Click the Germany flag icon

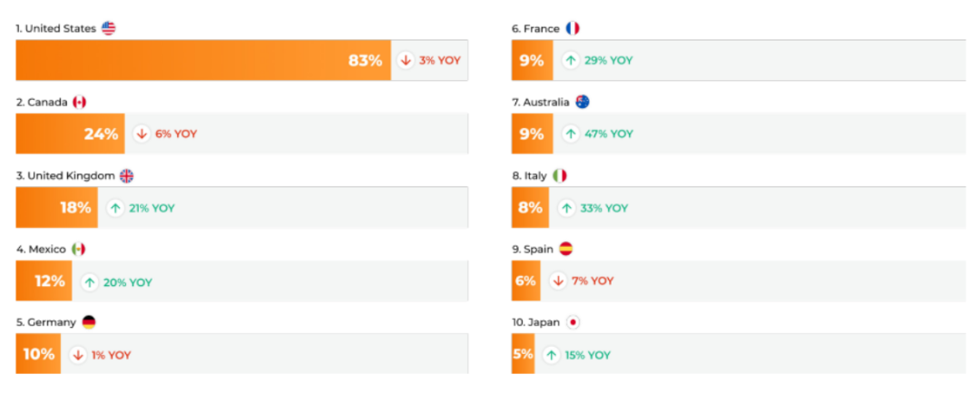click(88, 322)
